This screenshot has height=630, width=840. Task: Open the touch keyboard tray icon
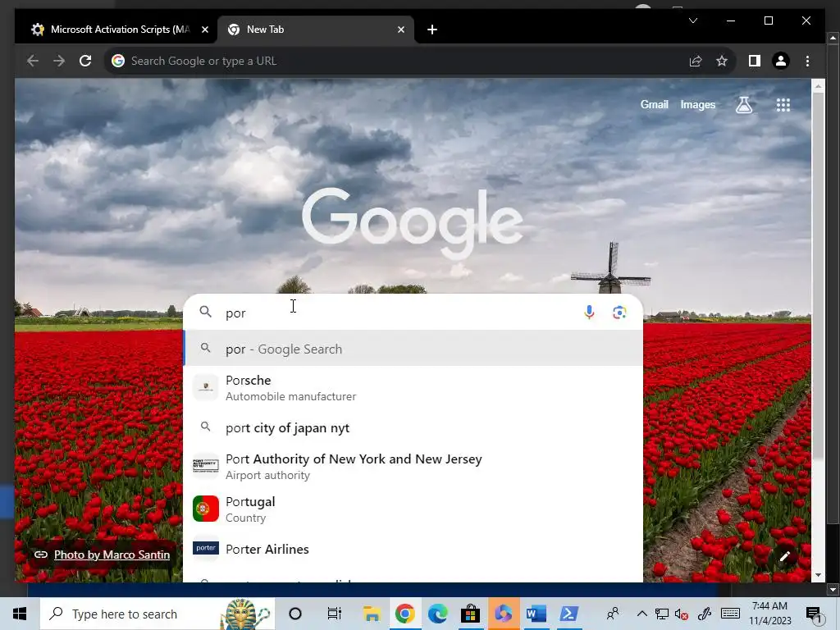click(x=730, y=614)
